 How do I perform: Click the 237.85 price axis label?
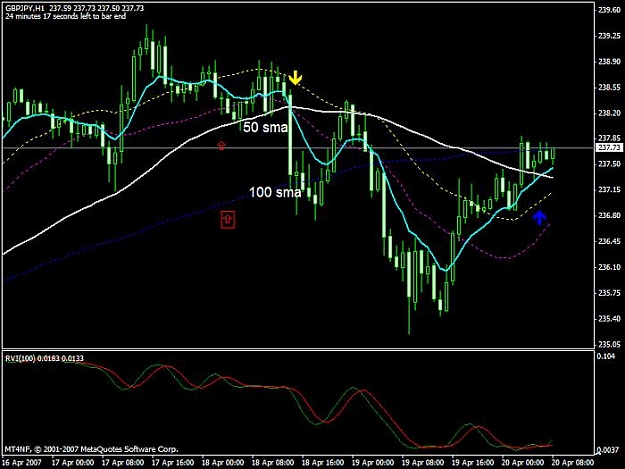click(x=609, y=138)
